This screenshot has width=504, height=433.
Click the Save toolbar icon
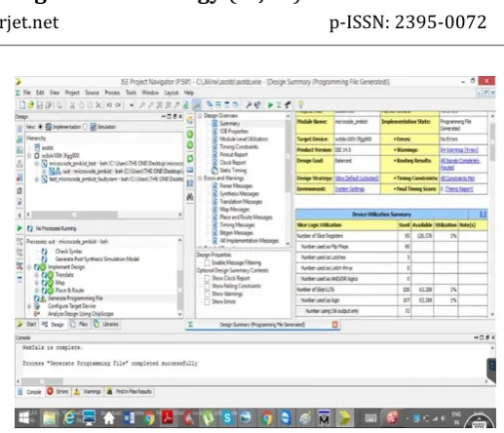pos(40,105)
